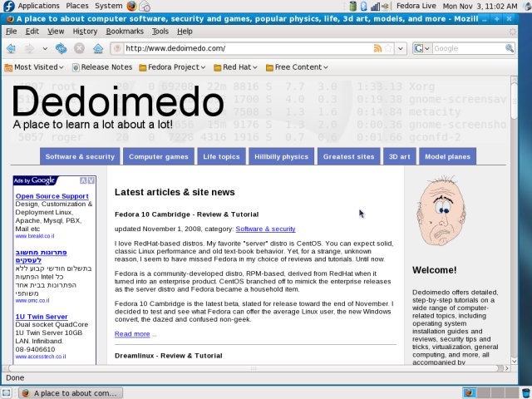Open the Places menu in top panel

77,6
